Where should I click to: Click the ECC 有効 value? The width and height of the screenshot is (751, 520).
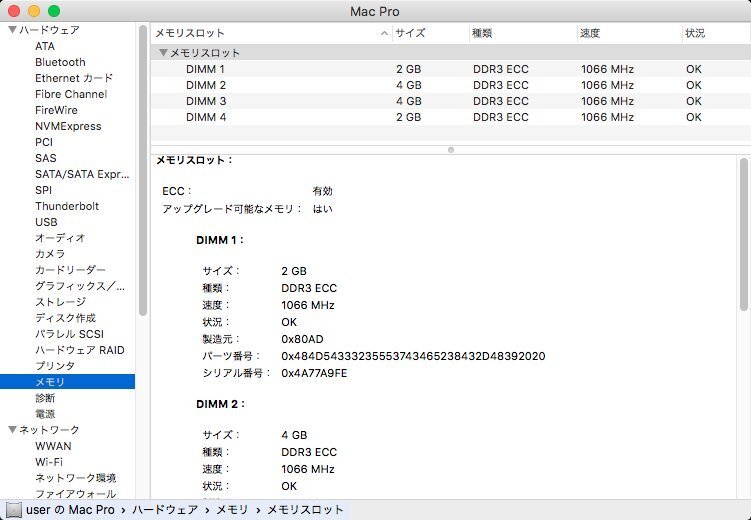point(322,191)
